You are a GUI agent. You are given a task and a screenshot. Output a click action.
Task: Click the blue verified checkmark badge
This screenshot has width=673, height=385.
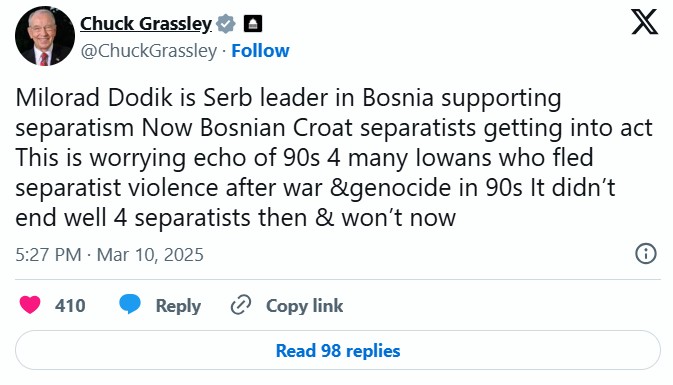coord(226,24)
